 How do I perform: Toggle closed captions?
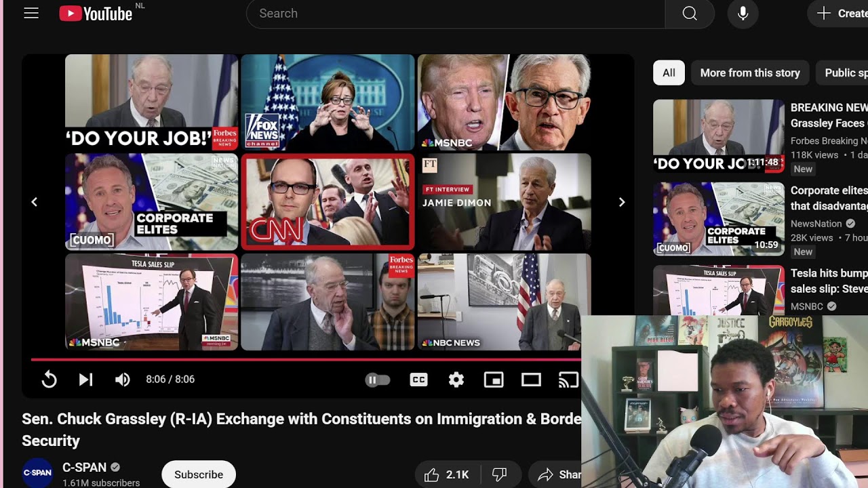click(x=419, y=380)
